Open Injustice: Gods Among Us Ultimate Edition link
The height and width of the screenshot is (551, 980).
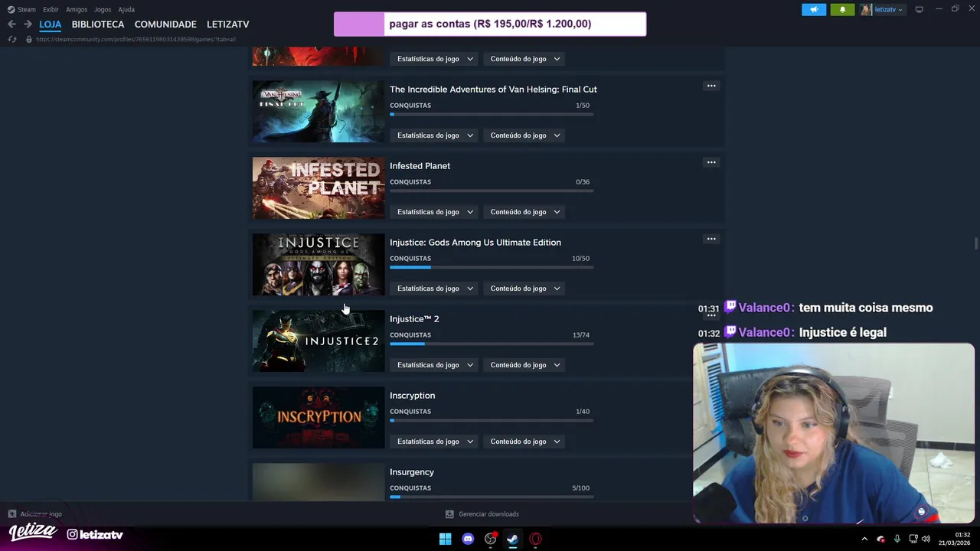coord(475,243)
